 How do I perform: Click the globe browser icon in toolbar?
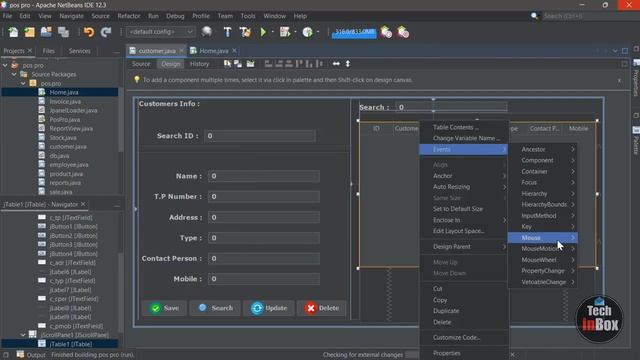tap(207, 32)
